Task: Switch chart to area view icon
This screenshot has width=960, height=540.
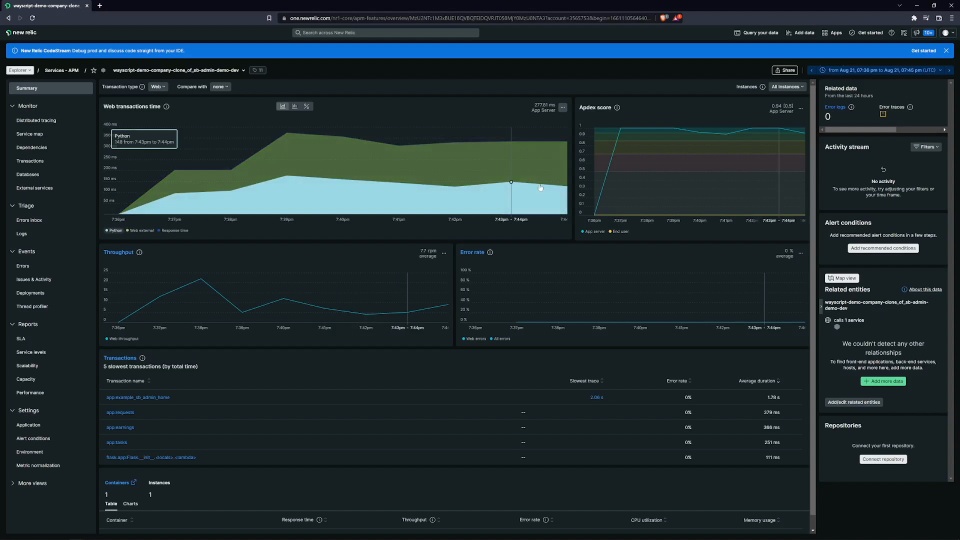Action: [282, 107]
